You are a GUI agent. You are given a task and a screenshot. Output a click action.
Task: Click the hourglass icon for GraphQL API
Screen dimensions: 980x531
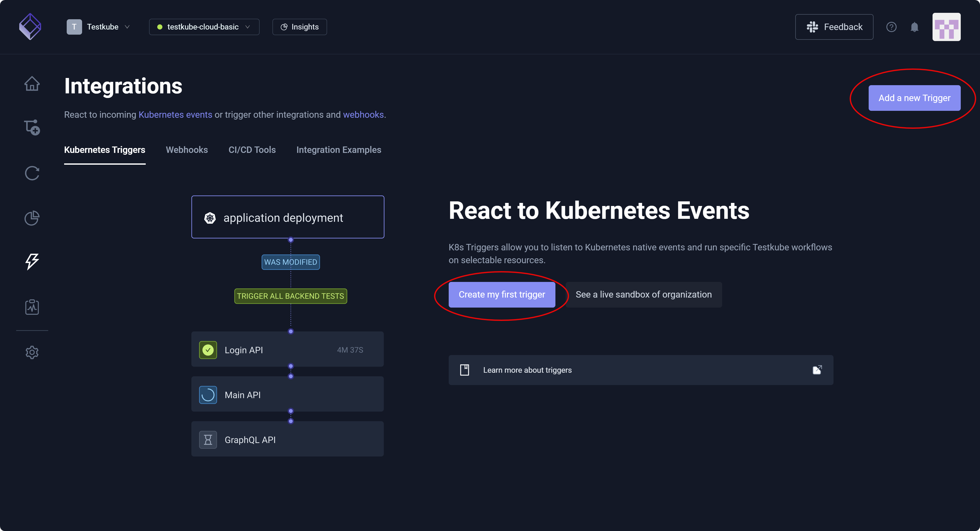208,439
